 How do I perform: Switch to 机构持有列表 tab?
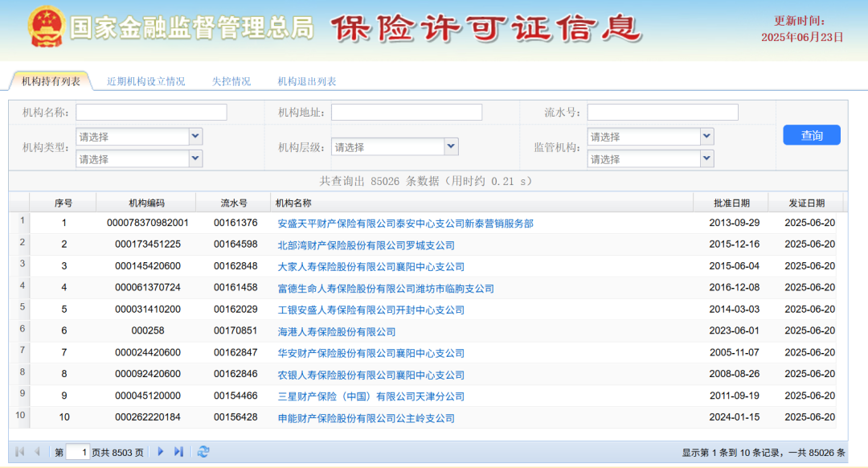(x=51, y=81)
